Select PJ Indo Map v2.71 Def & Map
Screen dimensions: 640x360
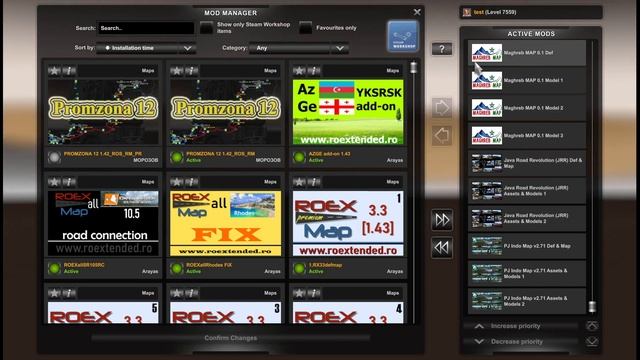pos(527,246)
